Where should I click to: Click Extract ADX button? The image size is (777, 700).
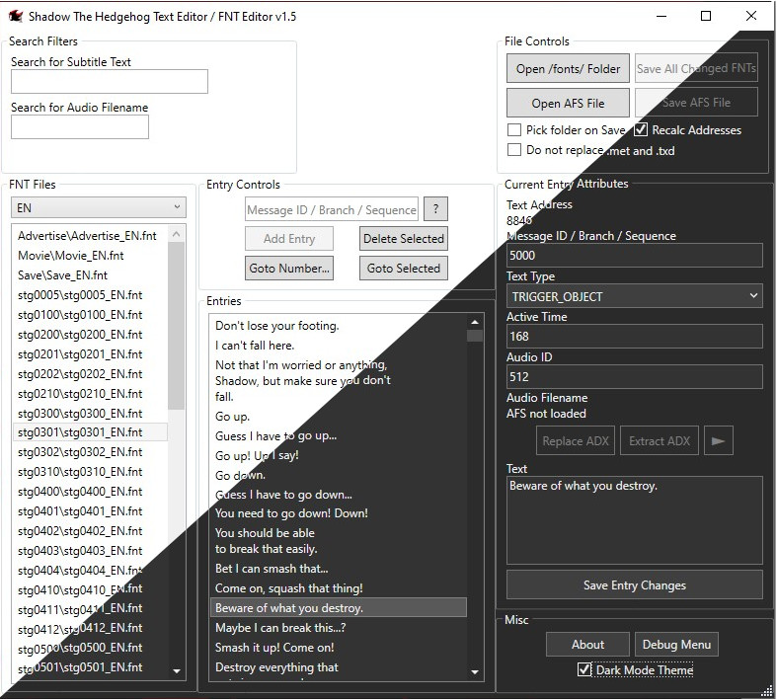[660, 440]
